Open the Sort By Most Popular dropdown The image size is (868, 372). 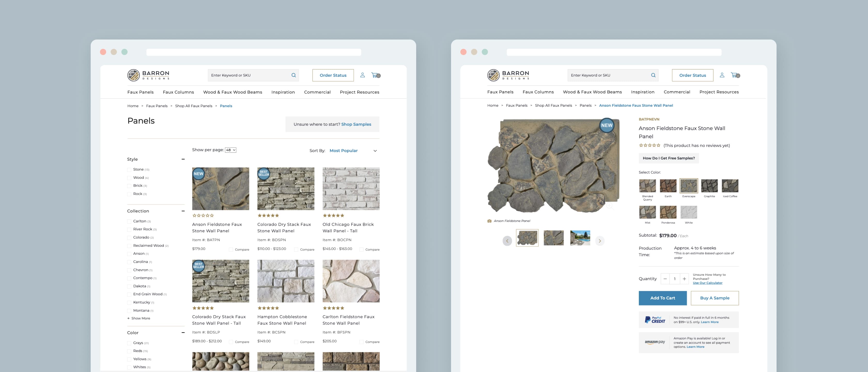[x=353, y=151]
